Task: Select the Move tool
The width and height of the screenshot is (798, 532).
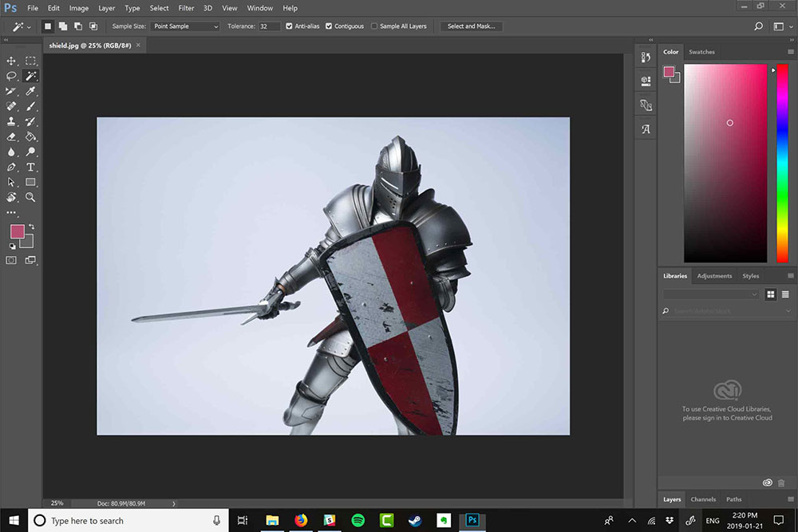Action: point(11,61)
